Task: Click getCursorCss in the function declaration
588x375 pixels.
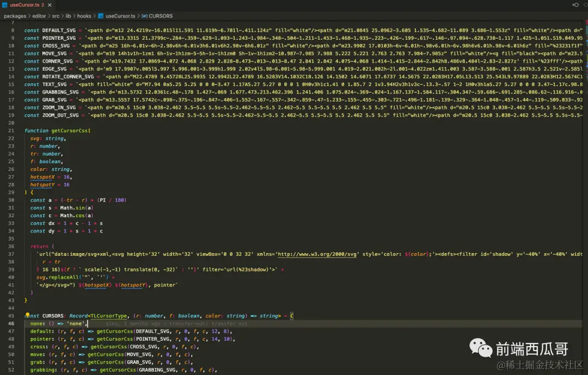Action: click(x=69, y=131)
